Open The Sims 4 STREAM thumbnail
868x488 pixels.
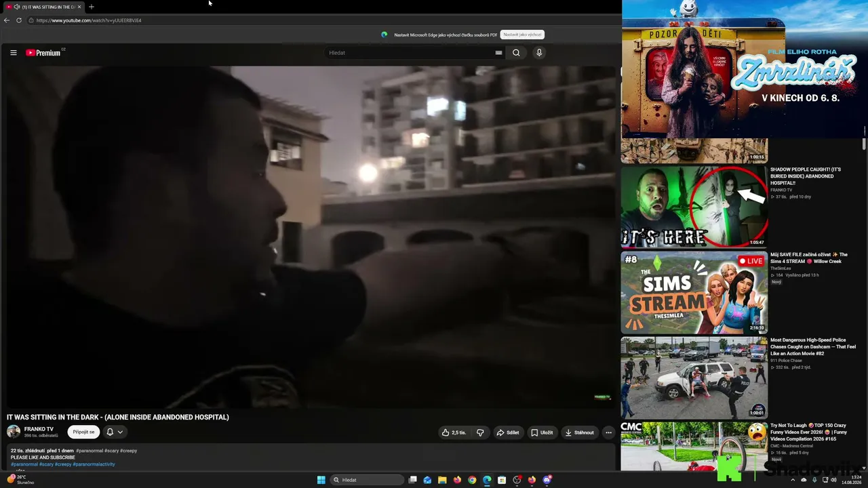694,292
